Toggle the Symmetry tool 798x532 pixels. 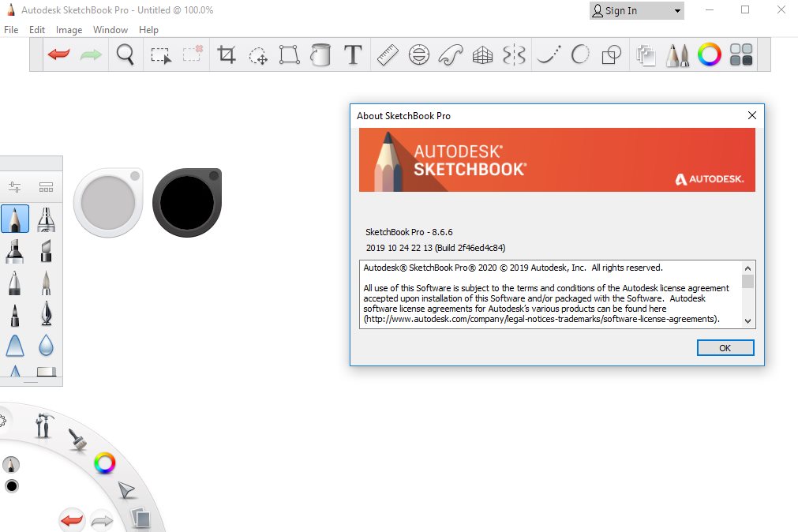514,55
